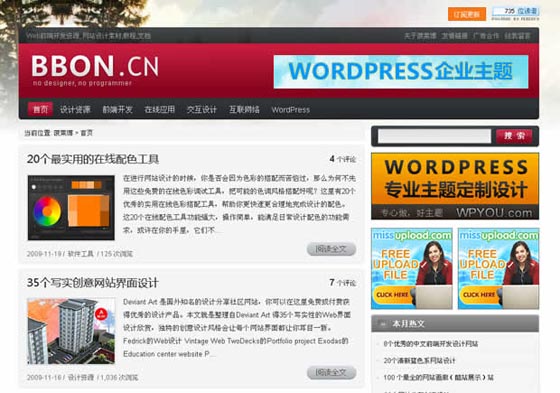View the 7 个评论 comments link
The width and height of the screenshot is (560, 393).
pyautogui.click(x=342, y=283)
